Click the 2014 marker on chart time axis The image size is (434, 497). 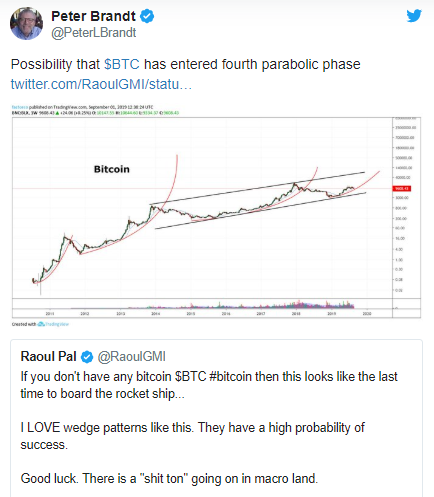[155, 314]
